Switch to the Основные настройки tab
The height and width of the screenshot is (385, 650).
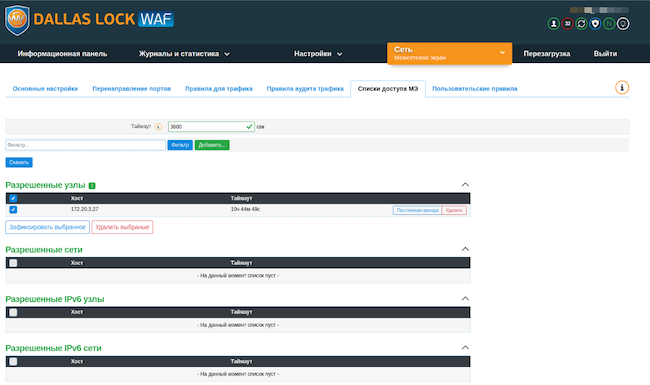(45, 89)
